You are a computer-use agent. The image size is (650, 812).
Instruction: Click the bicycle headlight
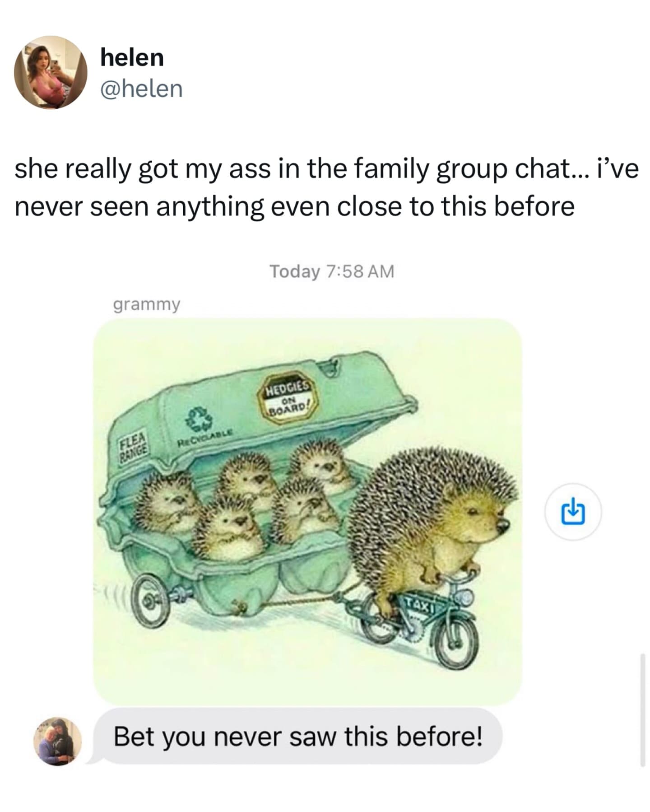point(465,598)
